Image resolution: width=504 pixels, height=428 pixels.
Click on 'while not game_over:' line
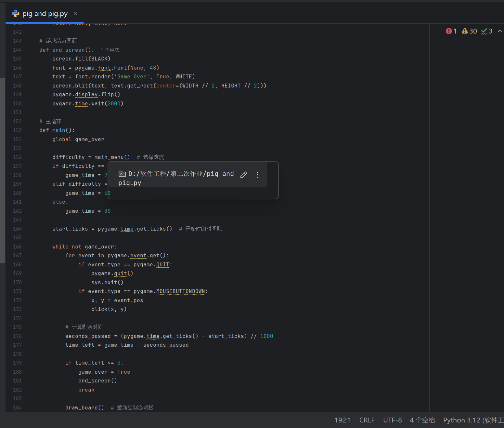(x=84, y=247)
